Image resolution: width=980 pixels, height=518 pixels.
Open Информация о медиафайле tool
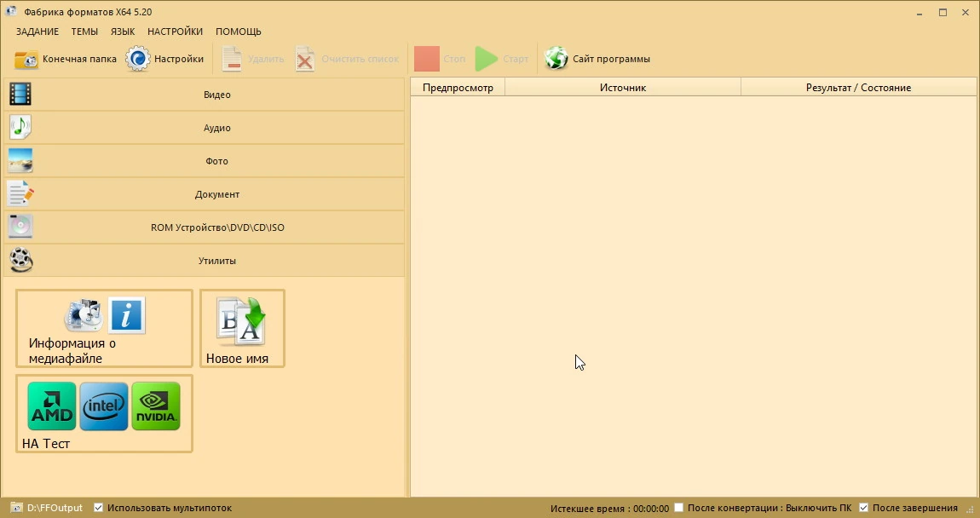[104, 329]
